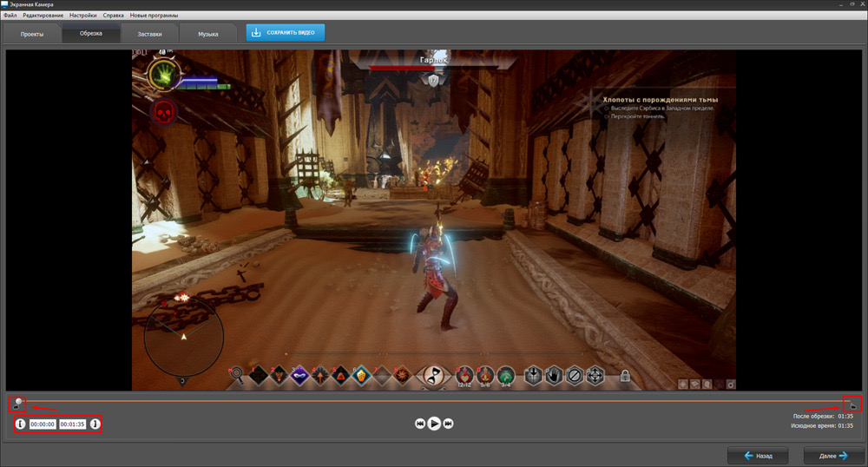Proceed with the Далее button
The width and height of the screenshot is (868, 467).
coord(833,456)
